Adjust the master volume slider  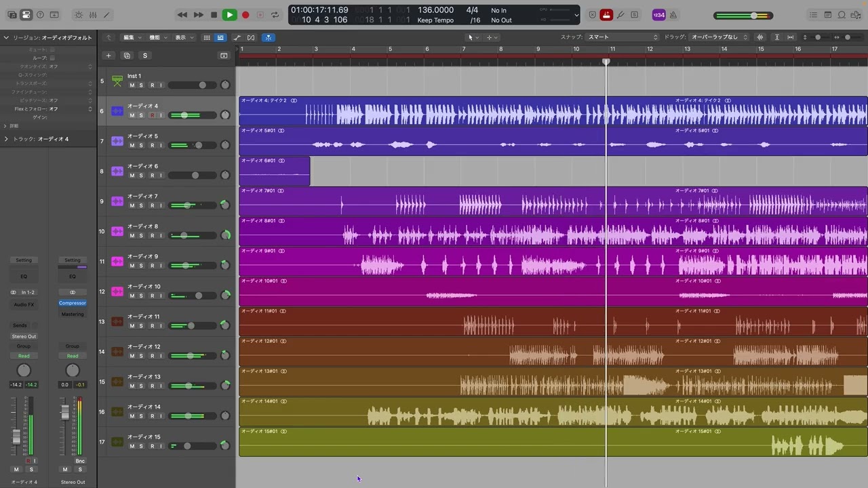pos(743,15)
